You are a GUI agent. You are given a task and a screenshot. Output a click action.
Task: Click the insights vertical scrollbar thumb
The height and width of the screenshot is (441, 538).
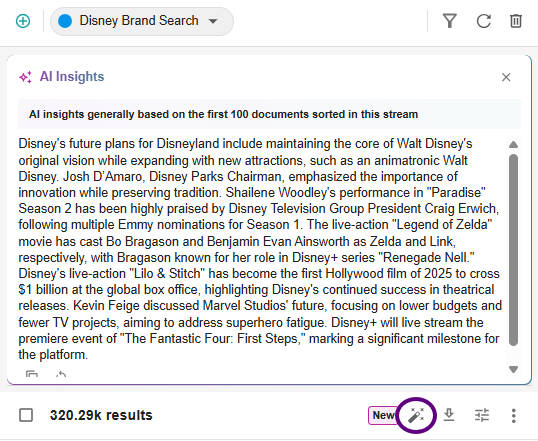tap(513, 250)
